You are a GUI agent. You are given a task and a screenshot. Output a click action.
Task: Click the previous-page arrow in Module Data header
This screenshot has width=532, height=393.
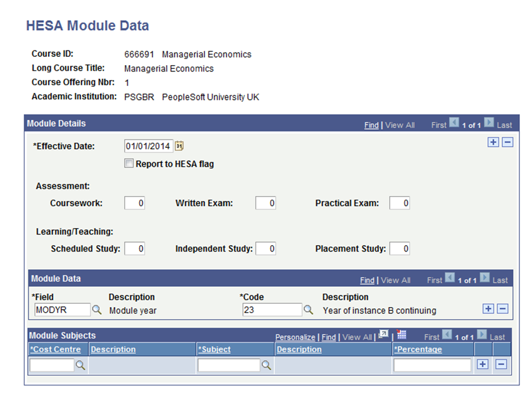450,279
